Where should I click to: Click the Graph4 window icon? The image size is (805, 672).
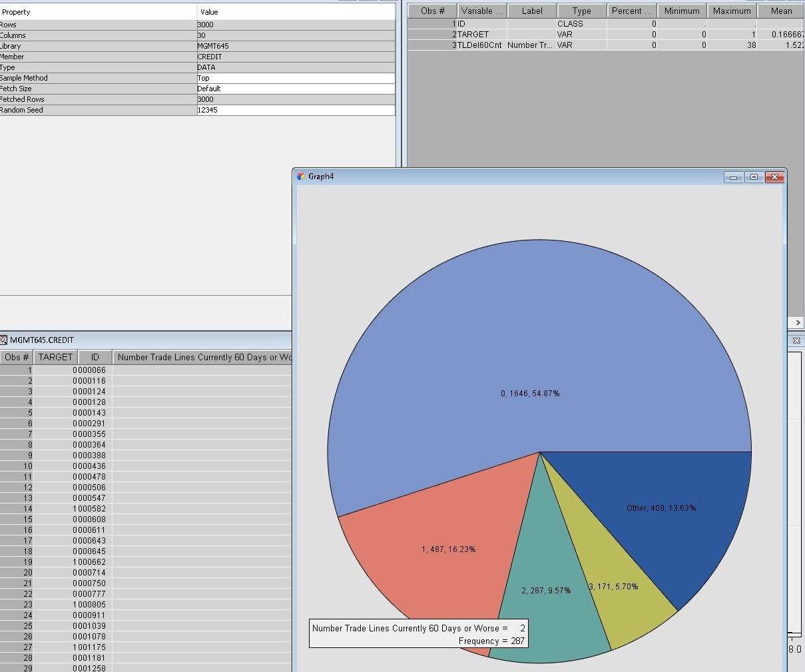point(301,176)
